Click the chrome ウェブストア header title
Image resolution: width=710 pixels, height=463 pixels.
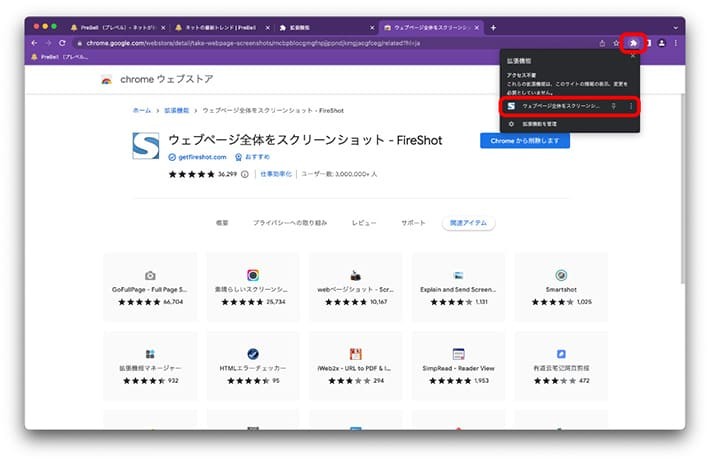(x=167, y=80)
